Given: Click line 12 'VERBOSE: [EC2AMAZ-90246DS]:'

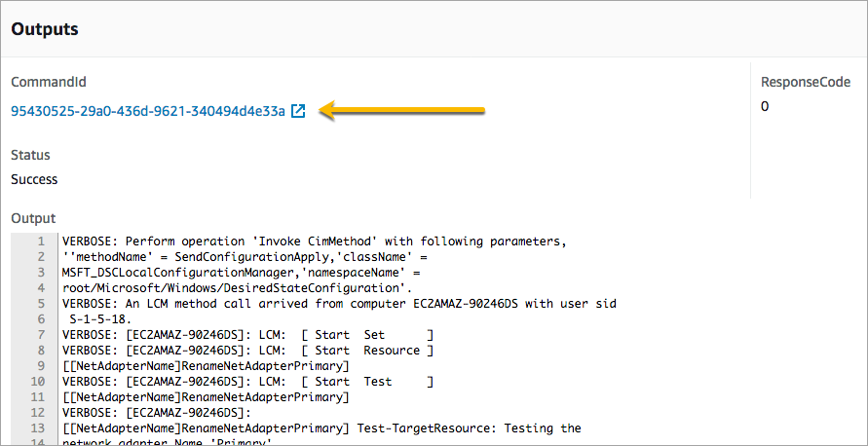Looking at the screenshot, I should [x=157, y=413].
